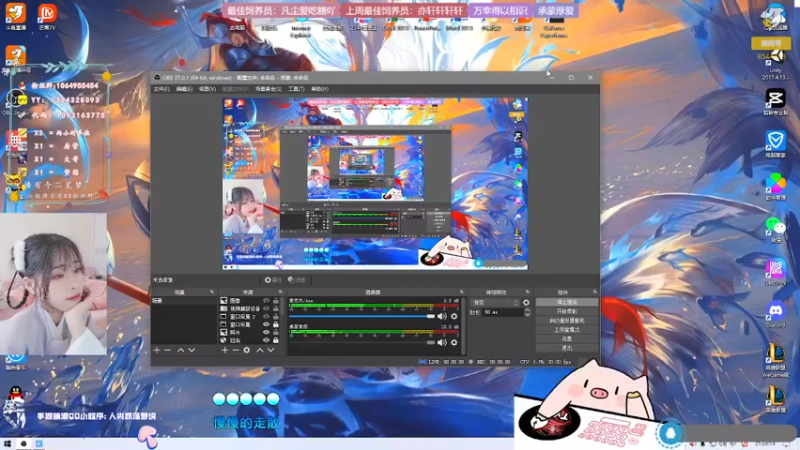
Task: Adjust 麦克风/Aux volume slider
Action: pos(362,316)
